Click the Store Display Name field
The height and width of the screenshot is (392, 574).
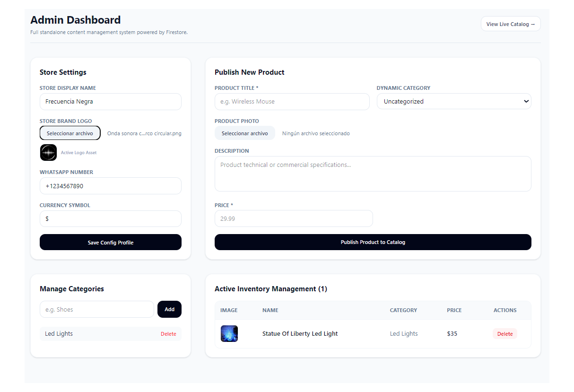[x=111, y=102]
